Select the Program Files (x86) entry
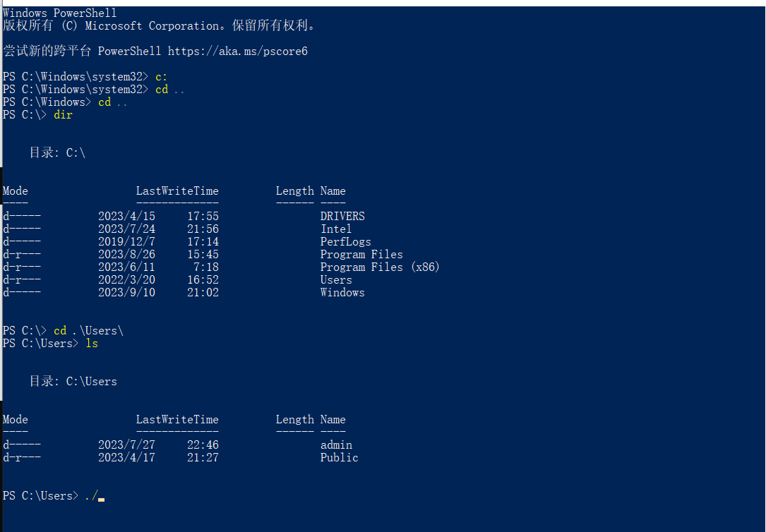Screen dimensions: 766x532 pos(380,267)
